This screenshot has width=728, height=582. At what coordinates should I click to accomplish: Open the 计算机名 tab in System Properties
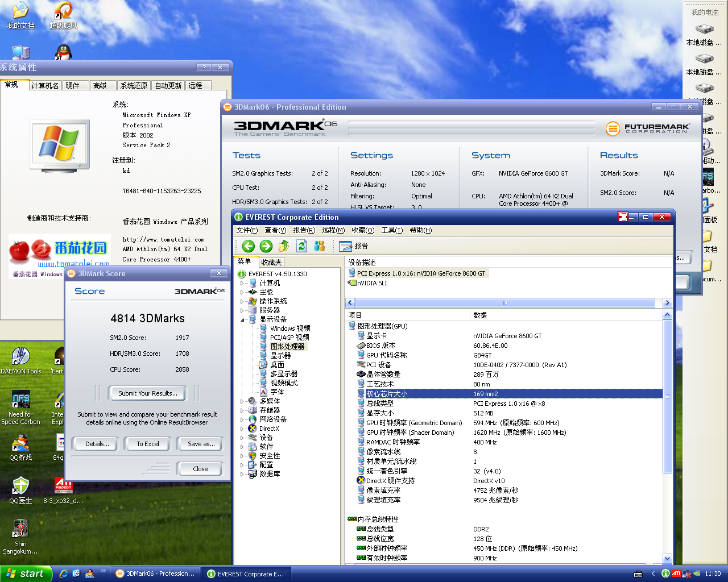click(x=44, y=85)
